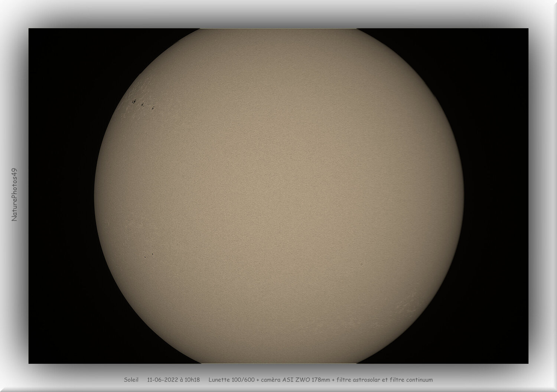Screen dimensions: 557x392
Task: Click the sunspot group near upper left limb
Action: click(x=143, y=104)
